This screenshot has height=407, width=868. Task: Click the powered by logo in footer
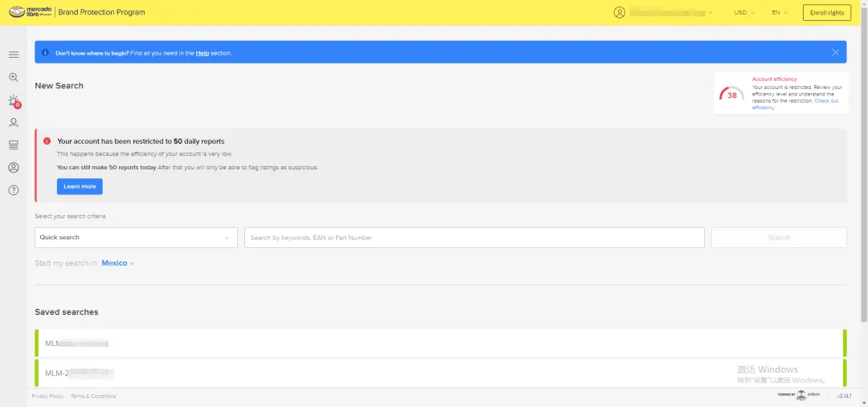(x=798, y=395)
